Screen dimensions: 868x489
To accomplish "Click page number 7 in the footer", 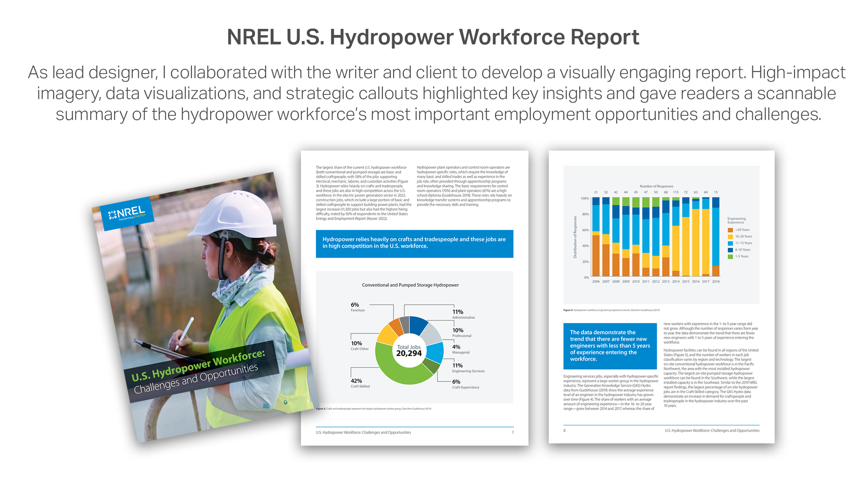I will 512,432.
